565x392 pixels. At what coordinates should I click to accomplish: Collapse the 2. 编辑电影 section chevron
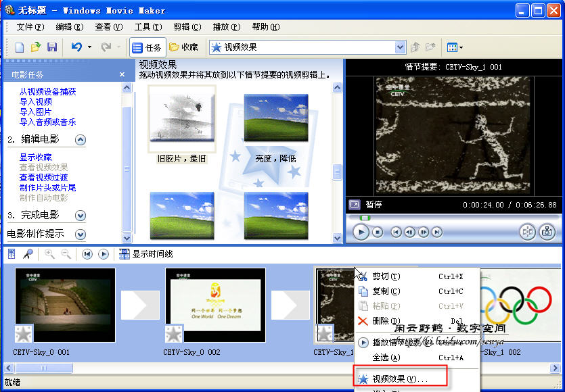pyautogui.click(x=81, y=140)
